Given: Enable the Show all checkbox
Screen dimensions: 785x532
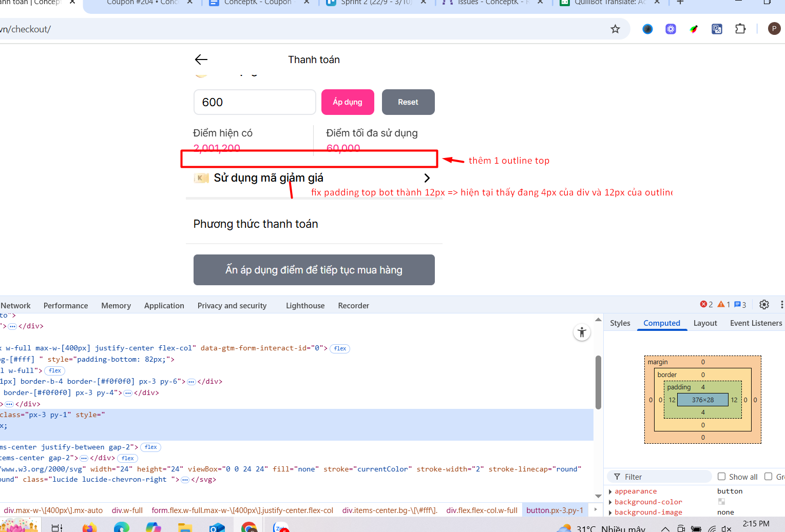Looking at the screenshot, I should (x=721, y=477).
